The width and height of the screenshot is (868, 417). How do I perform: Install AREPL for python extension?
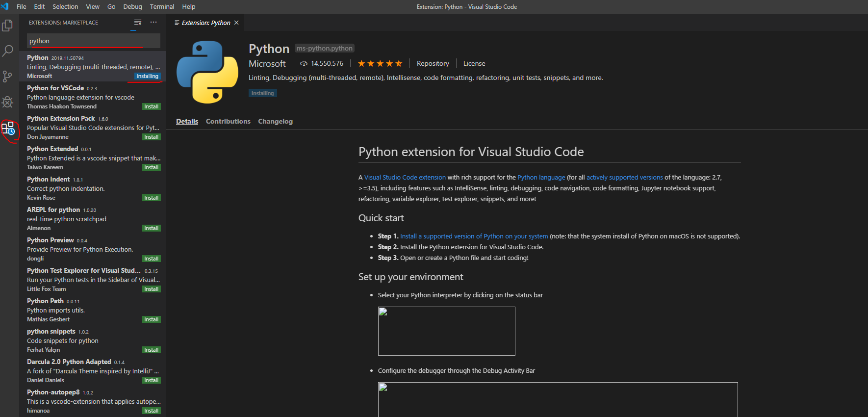[x=151, y=228]
